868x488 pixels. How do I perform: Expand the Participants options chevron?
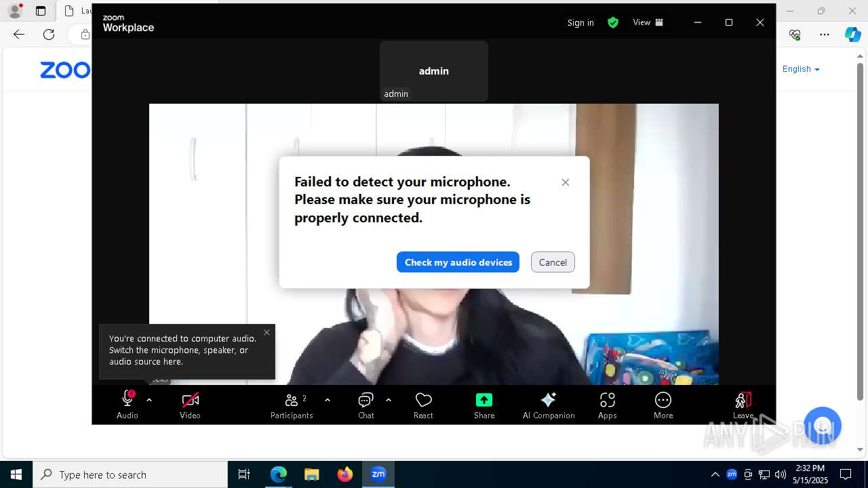pyautogui.click(x=328, y=400)
